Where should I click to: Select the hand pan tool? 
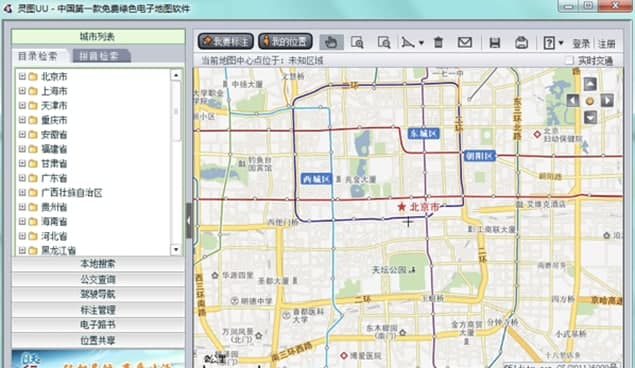point(331,42)
